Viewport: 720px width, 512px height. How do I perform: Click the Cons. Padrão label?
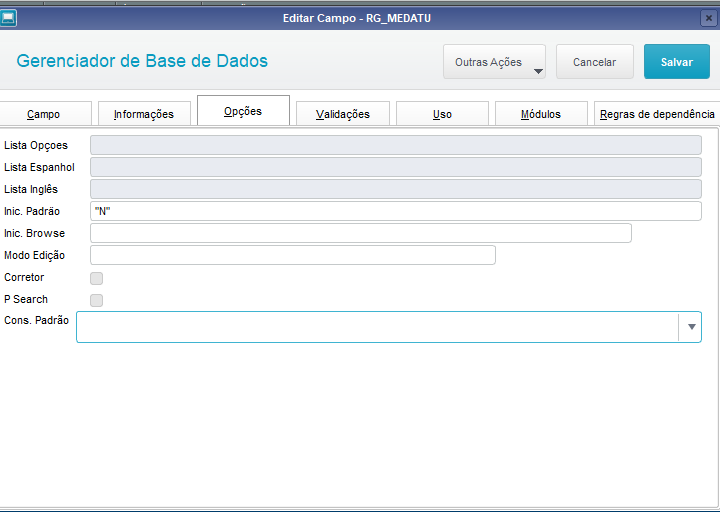tap(36, 320)
